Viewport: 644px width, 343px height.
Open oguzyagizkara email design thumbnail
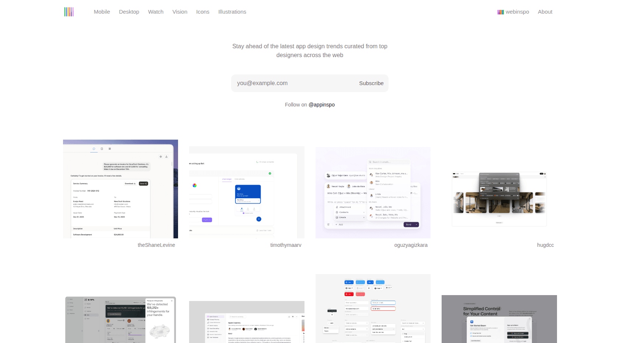click(x=373, y=193)
